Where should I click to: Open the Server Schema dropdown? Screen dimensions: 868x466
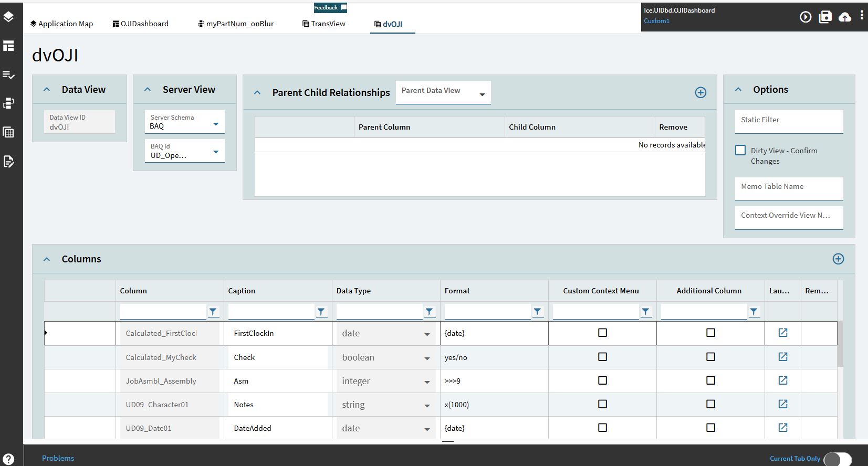coord(185,122)
